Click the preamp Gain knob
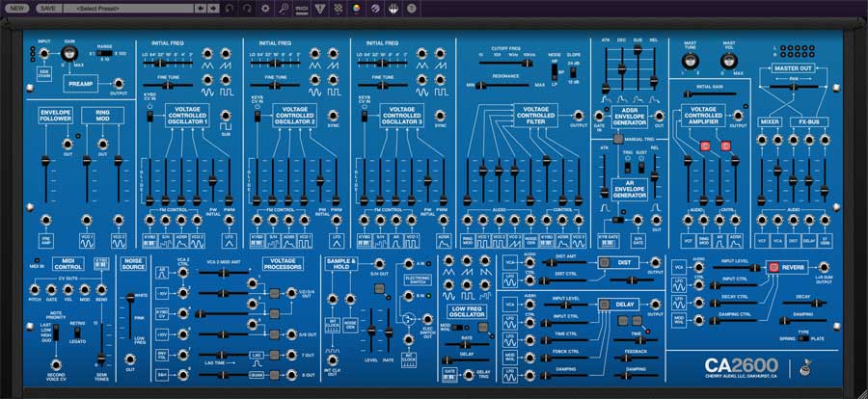Screen dimensions: 868x399 pos(69,54)
